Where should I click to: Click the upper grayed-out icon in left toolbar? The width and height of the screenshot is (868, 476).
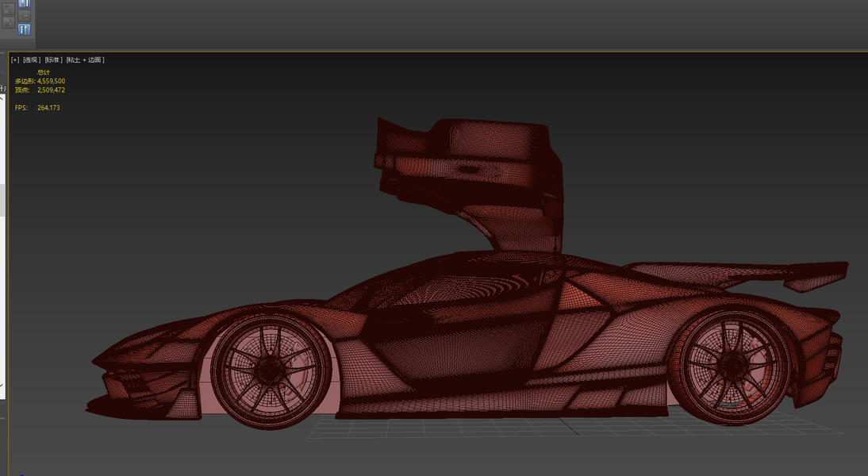[8, 9]
